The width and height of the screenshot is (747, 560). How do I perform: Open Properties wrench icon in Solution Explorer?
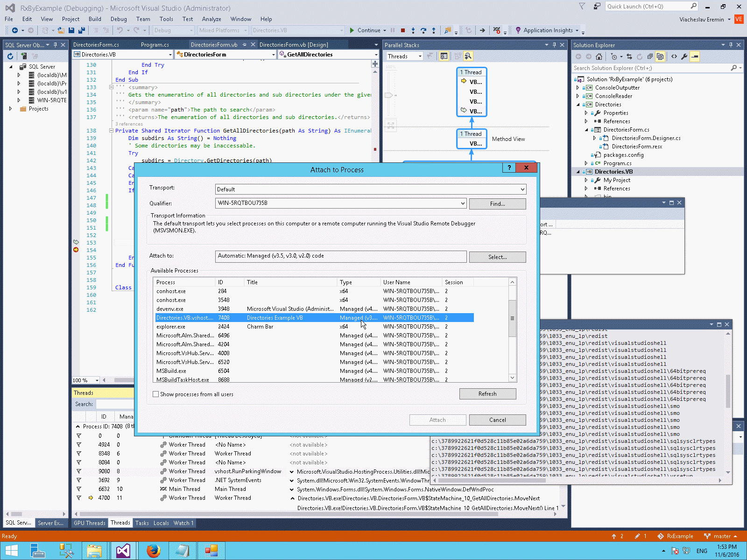(684, 56)
